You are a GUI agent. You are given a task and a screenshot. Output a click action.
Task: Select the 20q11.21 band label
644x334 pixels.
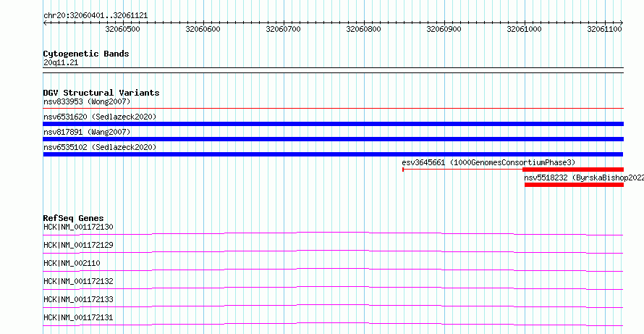[x=61, y=63]
